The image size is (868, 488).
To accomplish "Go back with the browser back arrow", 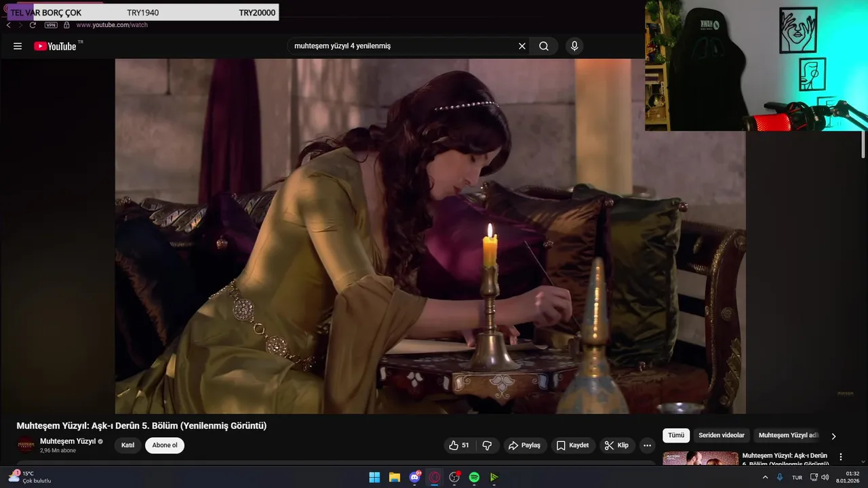I will [x=9, y=25].
